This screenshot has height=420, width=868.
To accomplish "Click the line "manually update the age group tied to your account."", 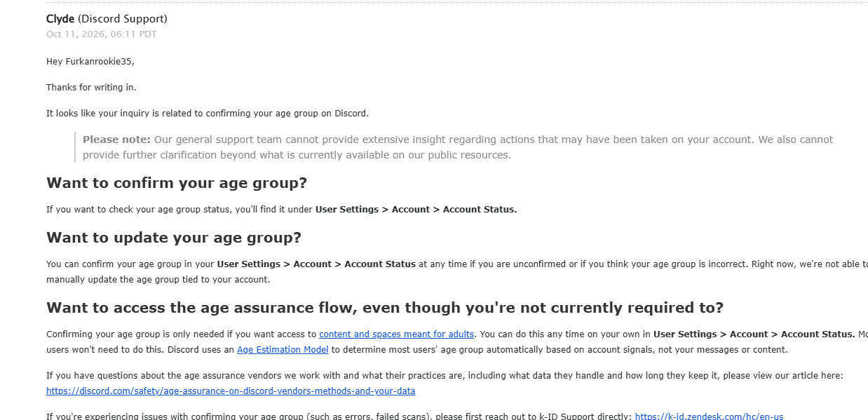I will tap(158, 280).
